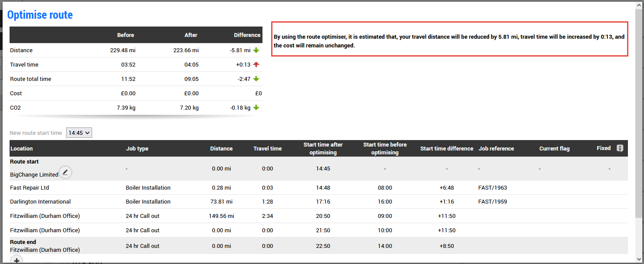Click the route optimiser estimate summary text

click(x=449, y=41)
